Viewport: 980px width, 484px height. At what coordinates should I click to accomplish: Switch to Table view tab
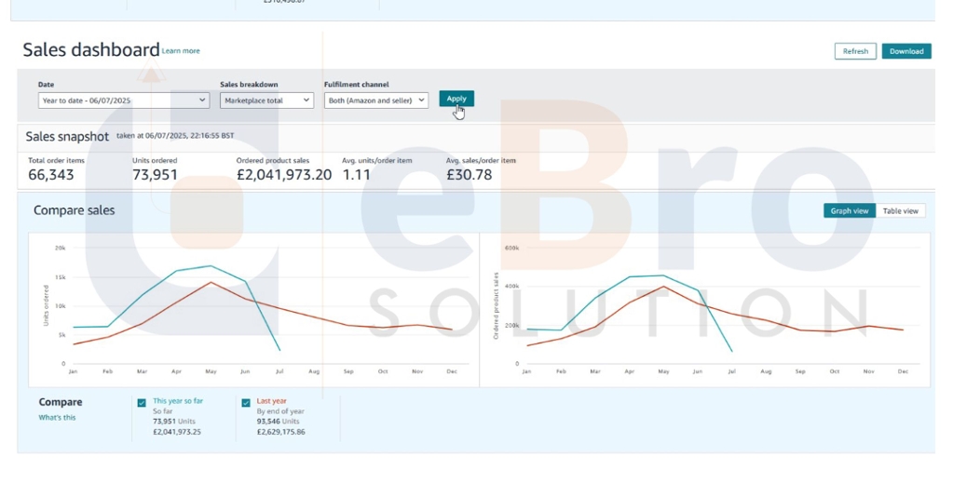(900, 211)
